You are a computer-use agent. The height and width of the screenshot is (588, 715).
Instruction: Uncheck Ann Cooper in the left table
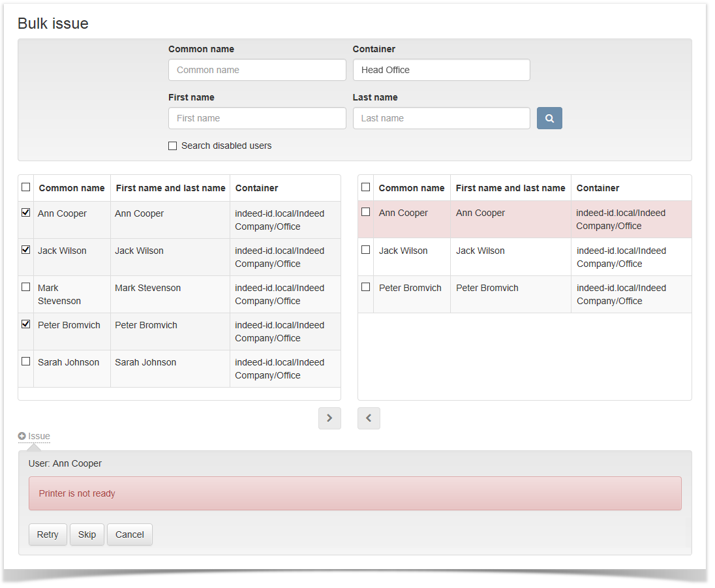pos(25,212)
